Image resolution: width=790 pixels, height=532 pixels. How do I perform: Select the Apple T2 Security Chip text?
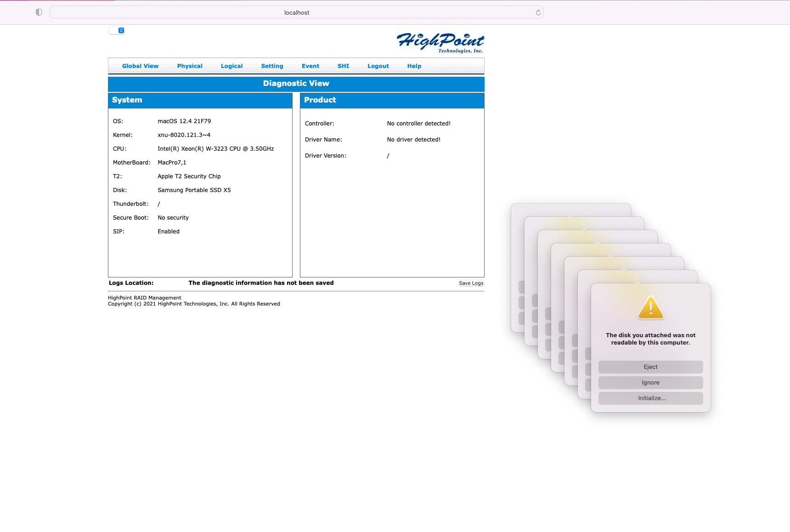[x=189, y=176]
